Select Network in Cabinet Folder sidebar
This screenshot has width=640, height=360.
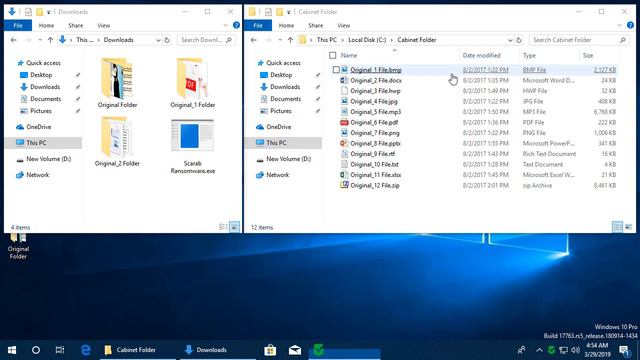(277, 175)
